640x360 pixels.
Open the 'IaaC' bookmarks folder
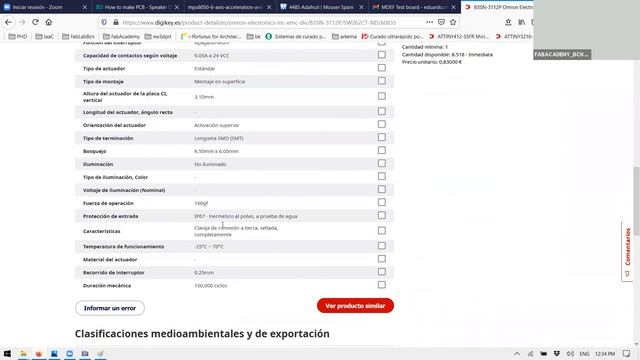pos(44,36)
